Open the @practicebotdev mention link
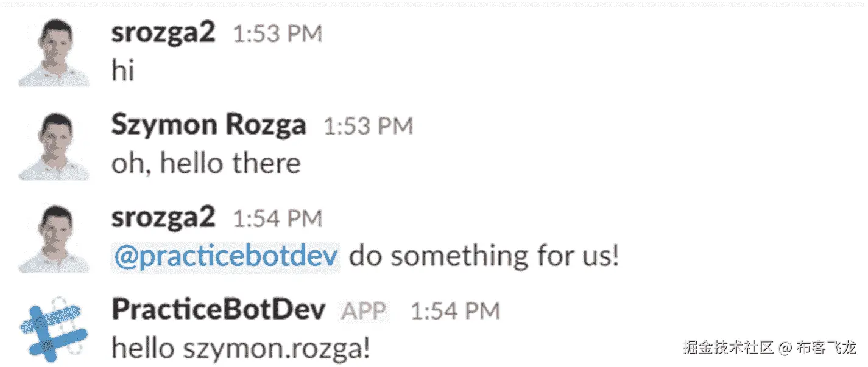Screen dimensions: 868x367 225,257
